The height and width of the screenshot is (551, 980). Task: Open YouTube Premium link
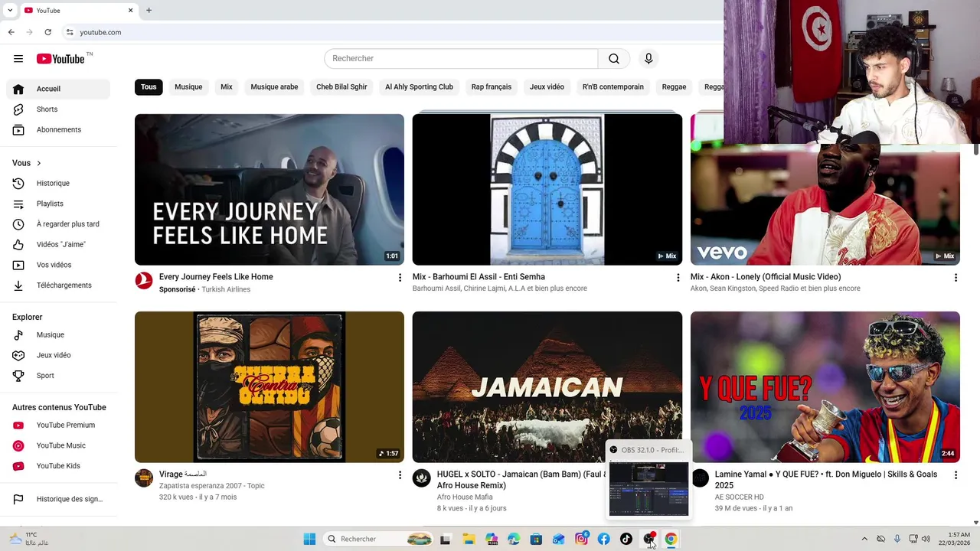(x=58, y=425)
